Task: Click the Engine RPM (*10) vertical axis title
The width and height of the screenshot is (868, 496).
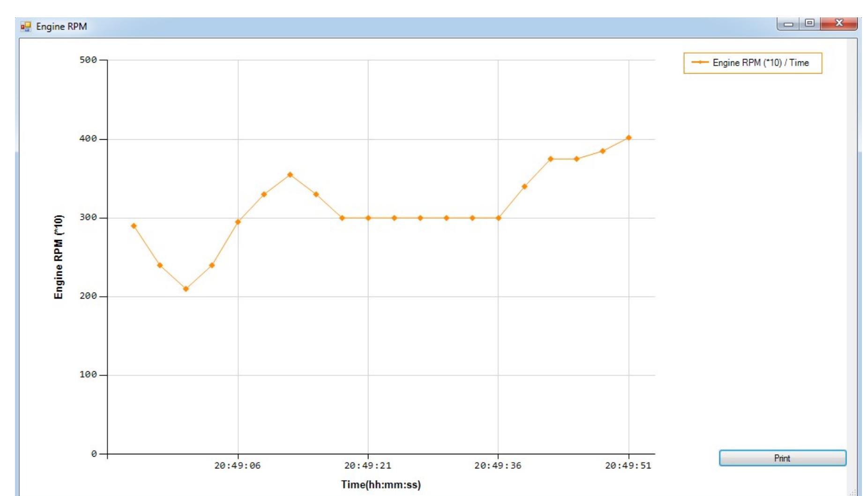Action: pyautogui.click(x=58, y=257)
